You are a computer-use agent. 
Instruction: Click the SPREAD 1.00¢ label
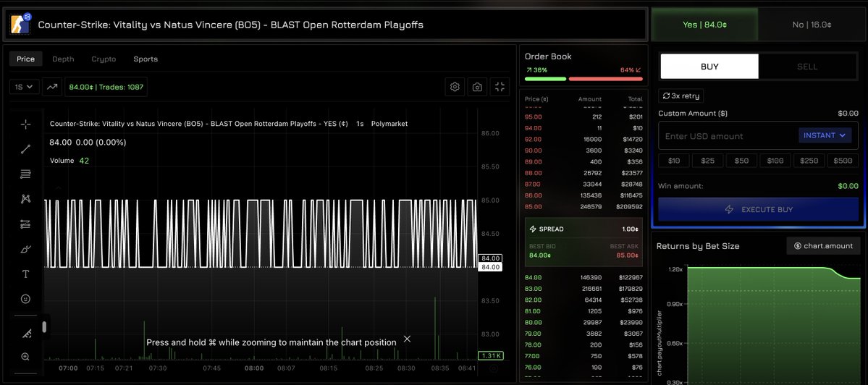coord(583,229)
